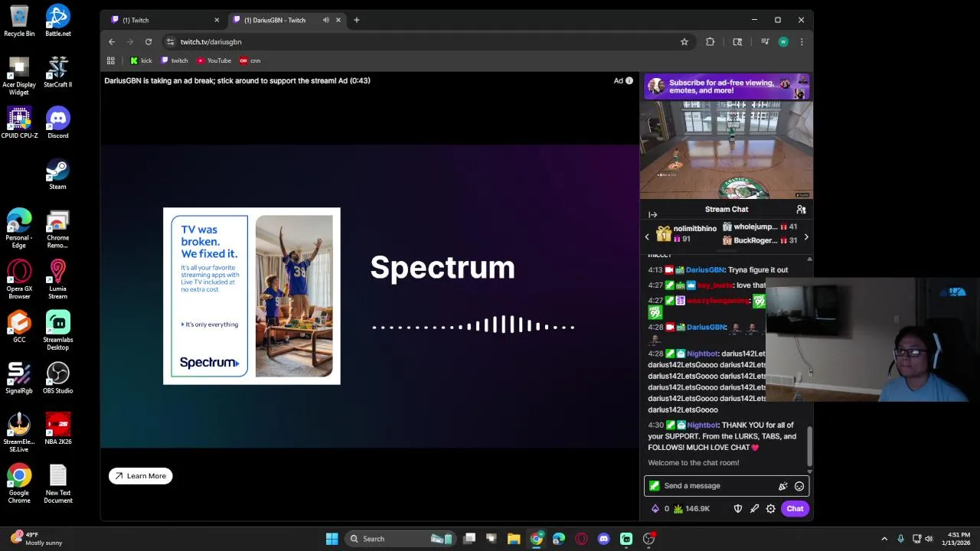This screenshot has width=980, height=551.
Task: Open File Explorer from taskbar
Action: (x=514, y=539)
